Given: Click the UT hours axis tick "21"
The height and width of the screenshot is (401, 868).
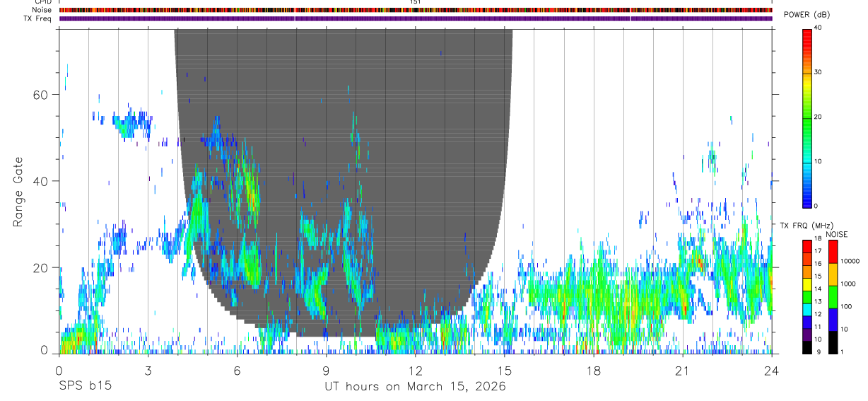Looking at the screenshot, I should pyautogui.click(x=682, y=370).
